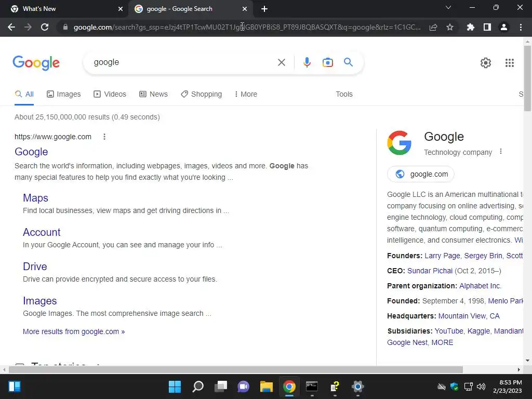Image resolution: width=532 pixels, height=399 pixels.
Task: Open options for the google.com result
Action: [104, 137]
